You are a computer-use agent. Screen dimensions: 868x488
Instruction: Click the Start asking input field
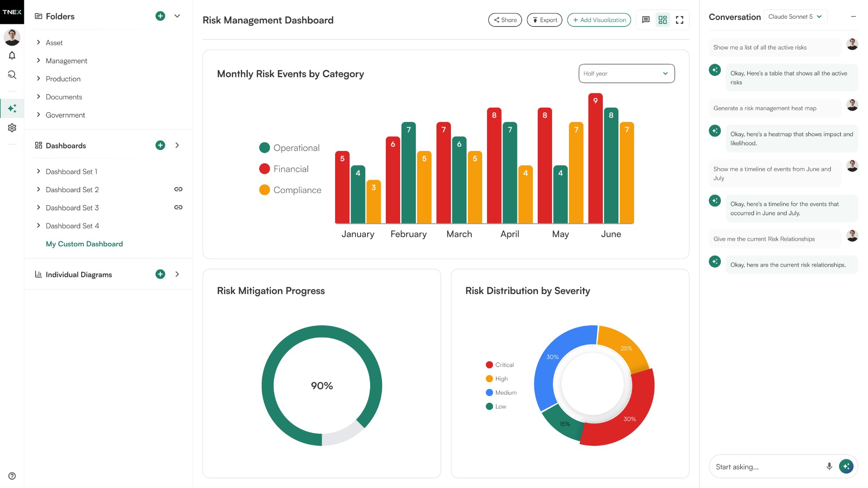[768, 467]
